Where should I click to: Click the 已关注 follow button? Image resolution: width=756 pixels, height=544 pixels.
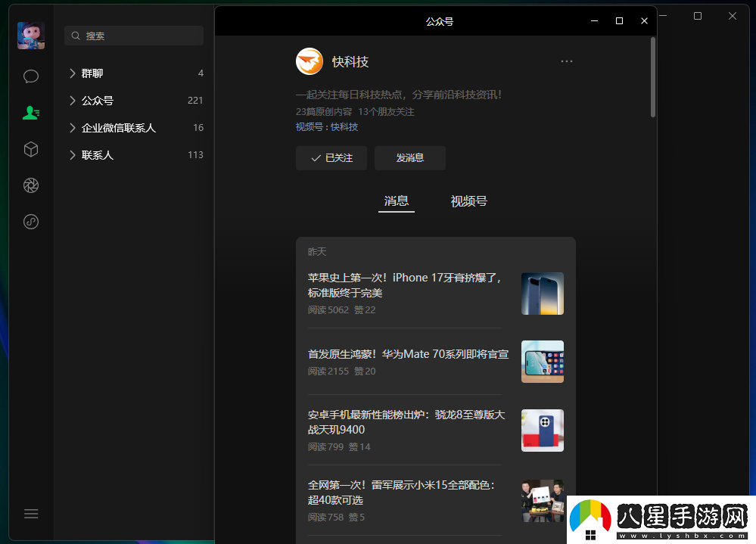tap(331, 158)
